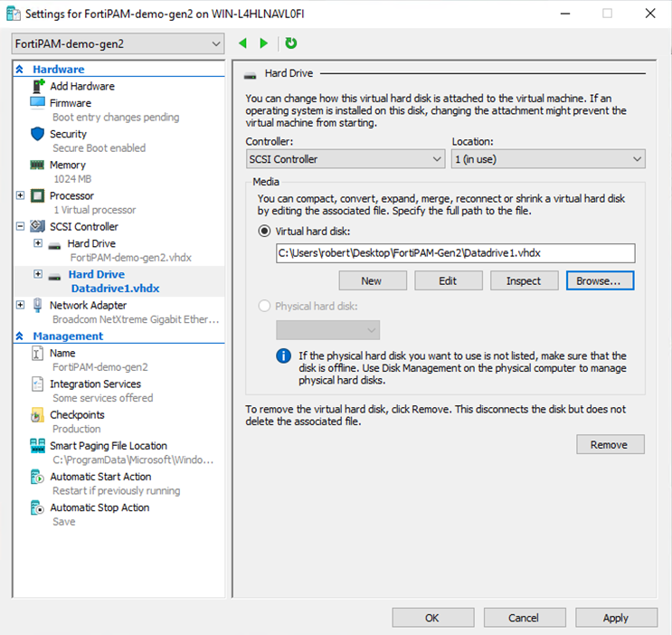672x635 pixels.
Task: Expand the FortiPAM-demo-gen2.vhdx Hard Drive node
Action: pos(38,243)
